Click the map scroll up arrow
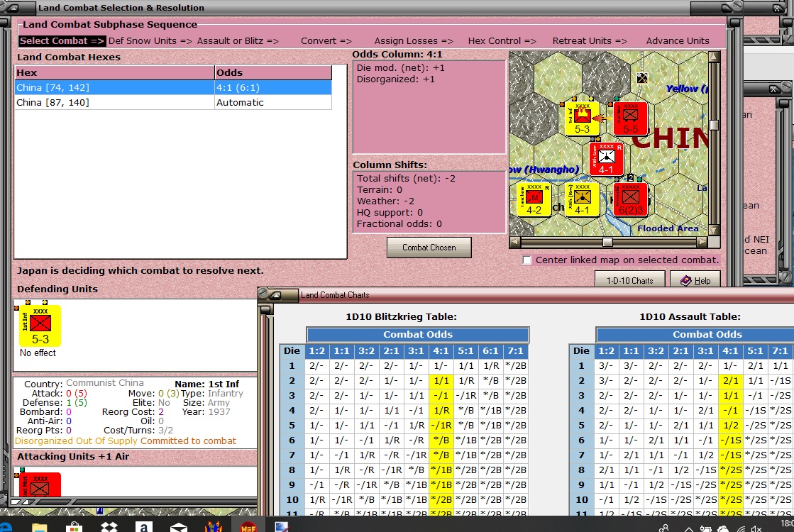 714,56
